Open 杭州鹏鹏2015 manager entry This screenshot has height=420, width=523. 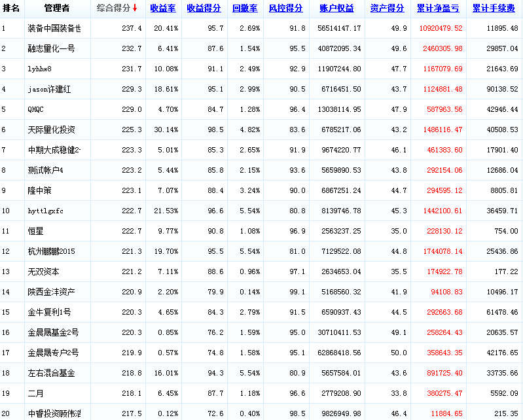[x=52, y=252]
